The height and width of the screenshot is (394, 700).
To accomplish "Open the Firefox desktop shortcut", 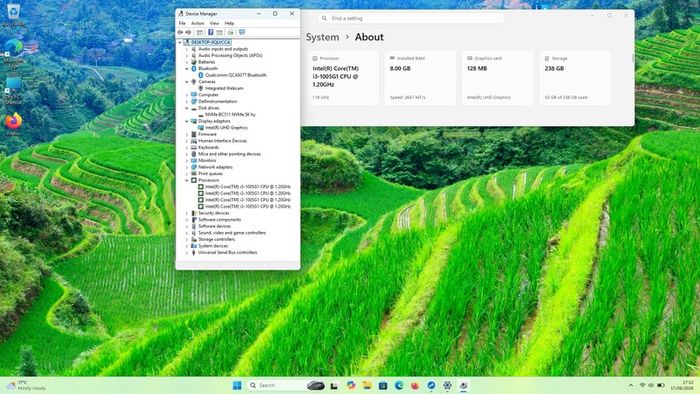I will pos(13,124).
